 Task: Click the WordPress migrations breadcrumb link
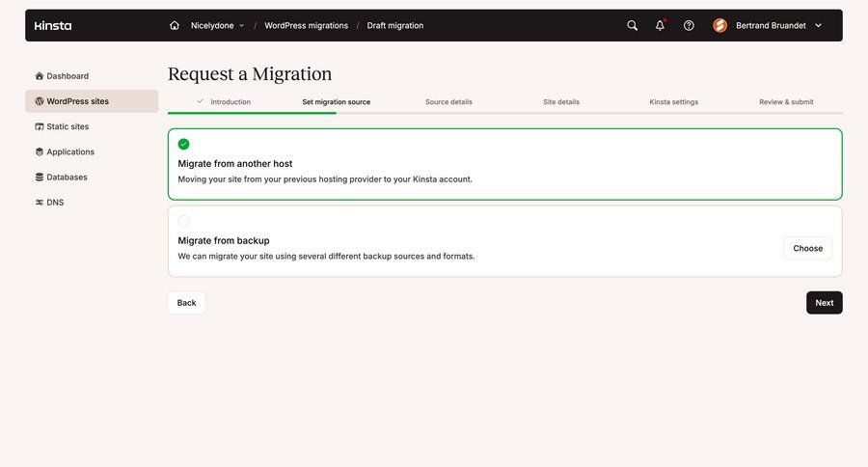pos(306,25)
